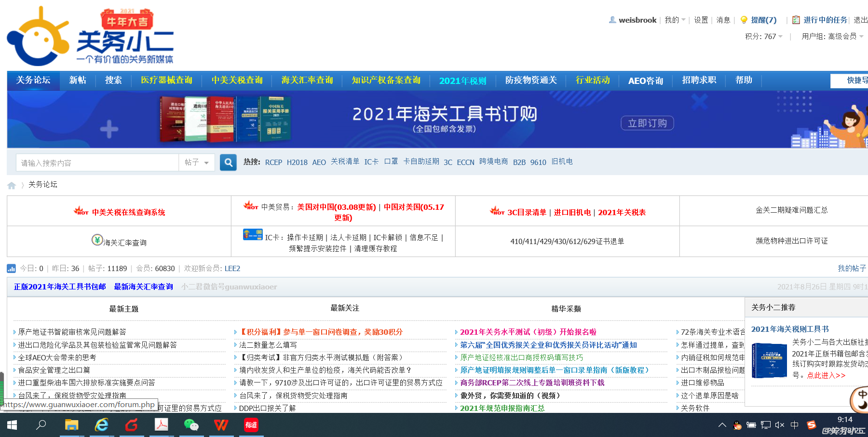Open 招聘求职 nav item
The width and height of the screenshot is (868, 437).
click(699, 80)
